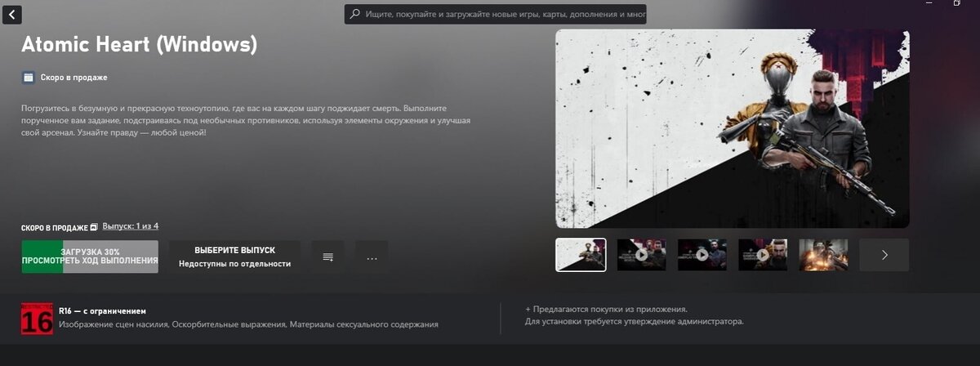Click Выберите выпуск button

point(234,257)
